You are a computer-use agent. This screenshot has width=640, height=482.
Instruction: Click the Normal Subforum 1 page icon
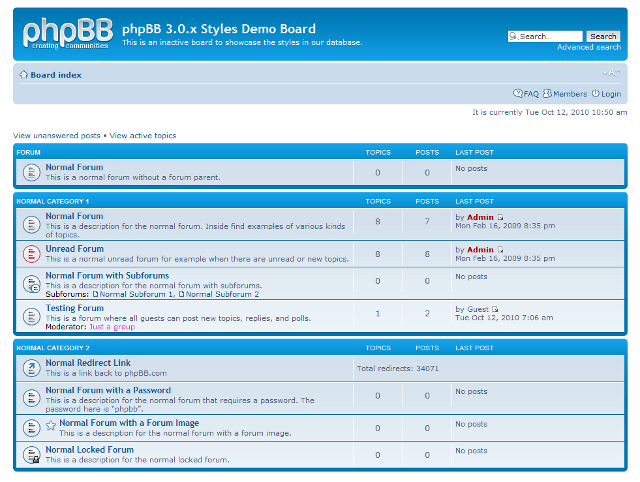(96, 294)
